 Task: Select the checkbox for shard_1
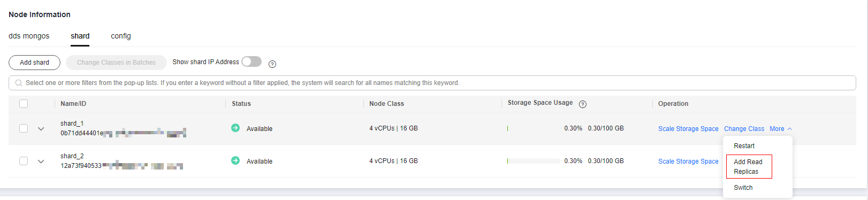coord(24,128)
